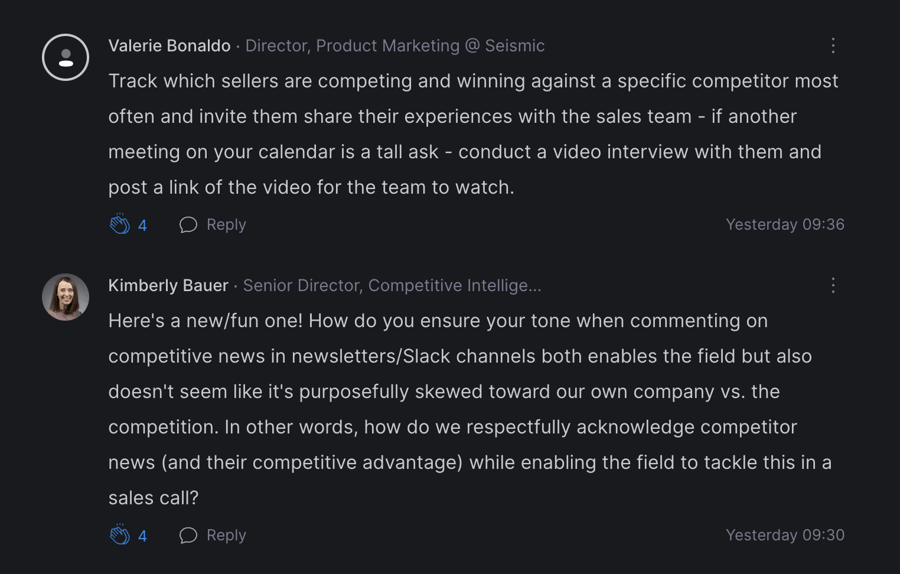Open Valerie Bonaldo's profile name link
The image size is (900, 574).
click(x=169, y=46)
